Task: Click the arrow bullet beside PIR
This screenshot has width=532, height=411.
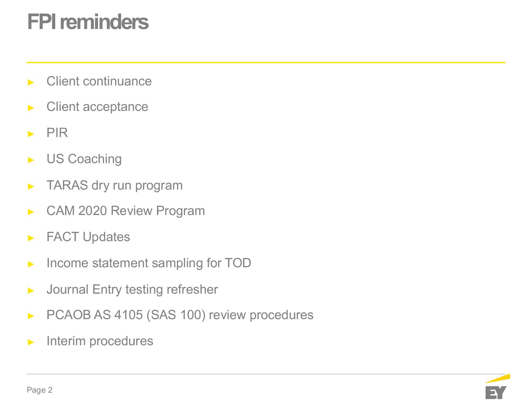Action: click(31, 134)
